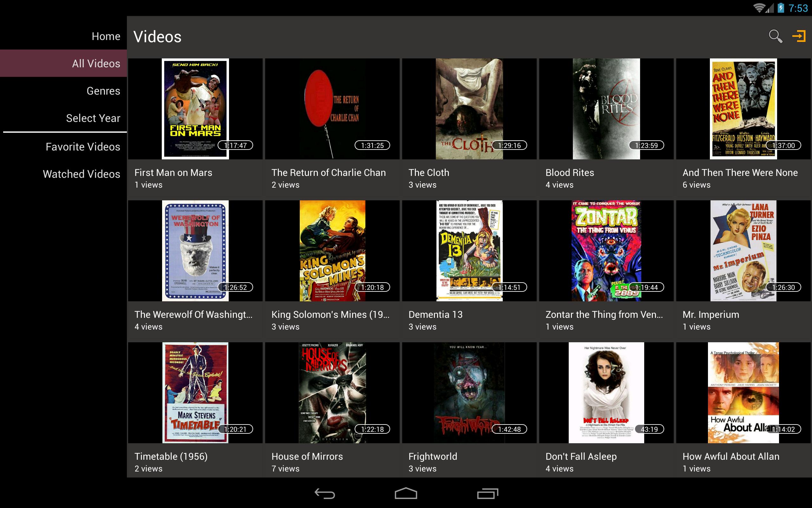Open Genres in the sidebar
The image size is (812, 508).
coord(103,91)
